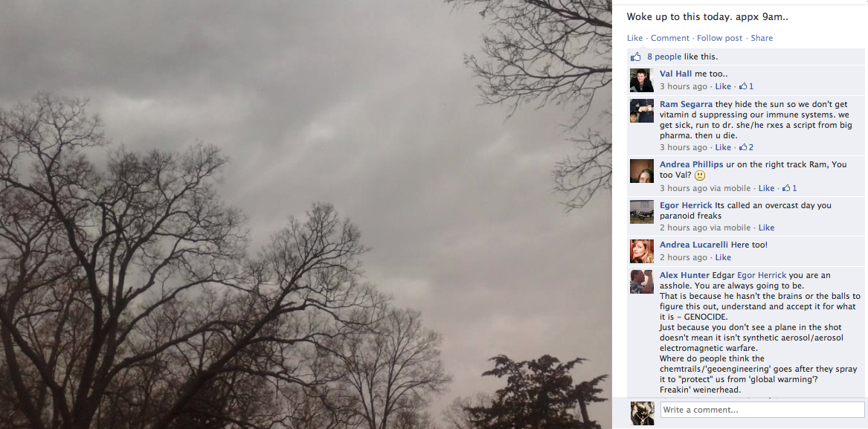Image resolution: width=868 pixels, height=429 pixels.
Task: Open tagged Egor Herrick link in Alex's comment
Action: [x=762, y=275]
